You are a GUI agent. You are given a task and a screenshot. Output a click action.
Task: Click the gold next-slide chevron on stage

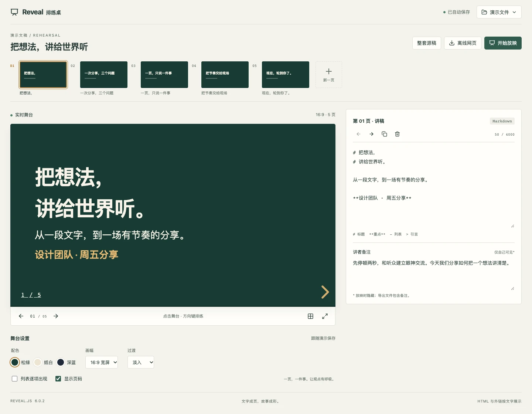tap(325, 292)
